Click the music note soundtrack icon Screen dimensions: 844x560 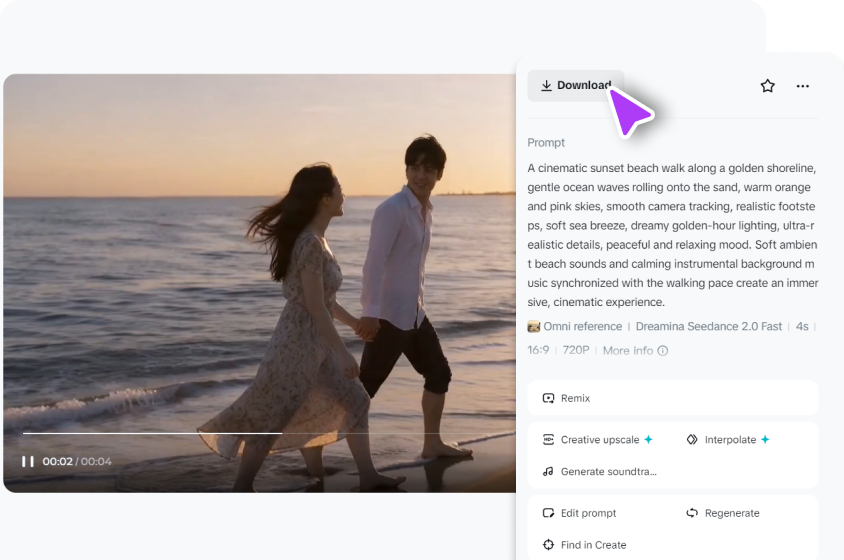(x=548, y=471)
